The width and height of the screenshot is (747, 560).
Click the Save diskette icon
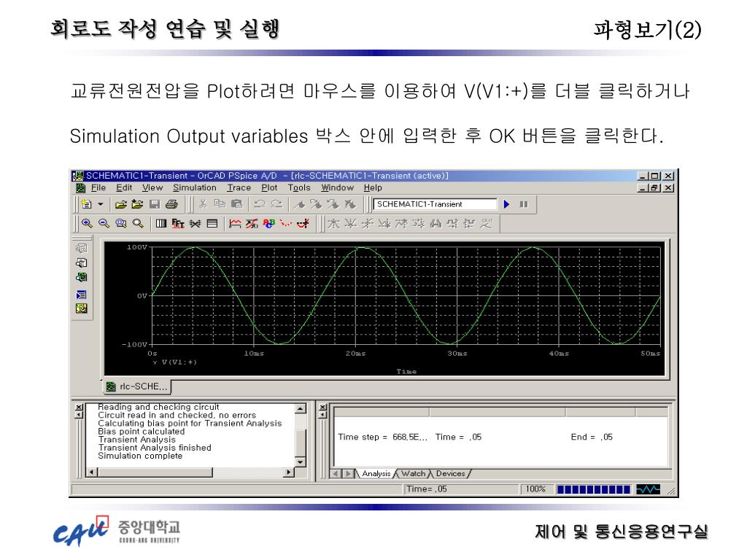(155, 204)
